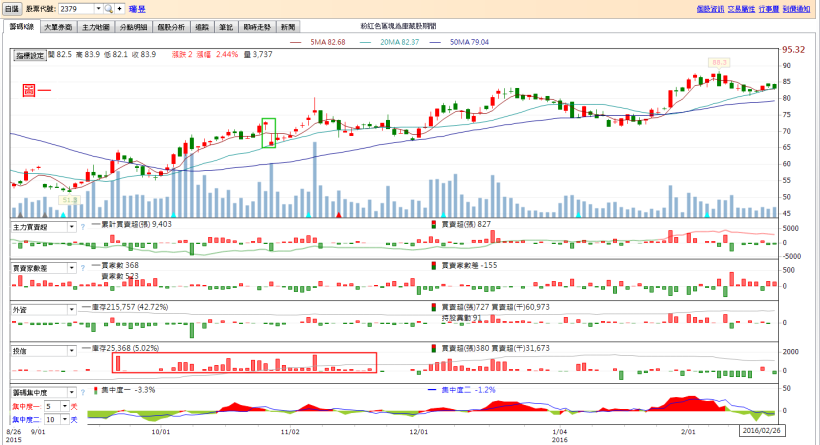
Task: Click the 自選 button
Action: (x=12, y=8)
